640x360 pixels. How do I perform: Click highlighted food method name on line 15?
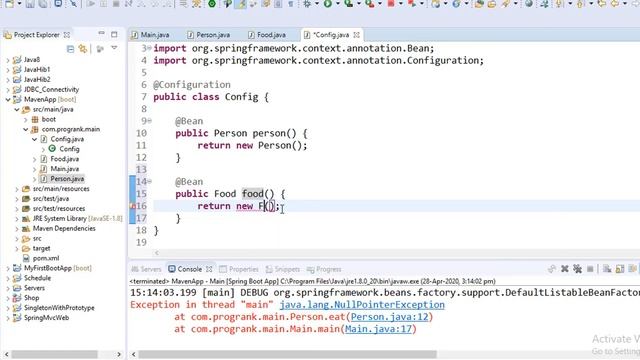pos(253,194)
